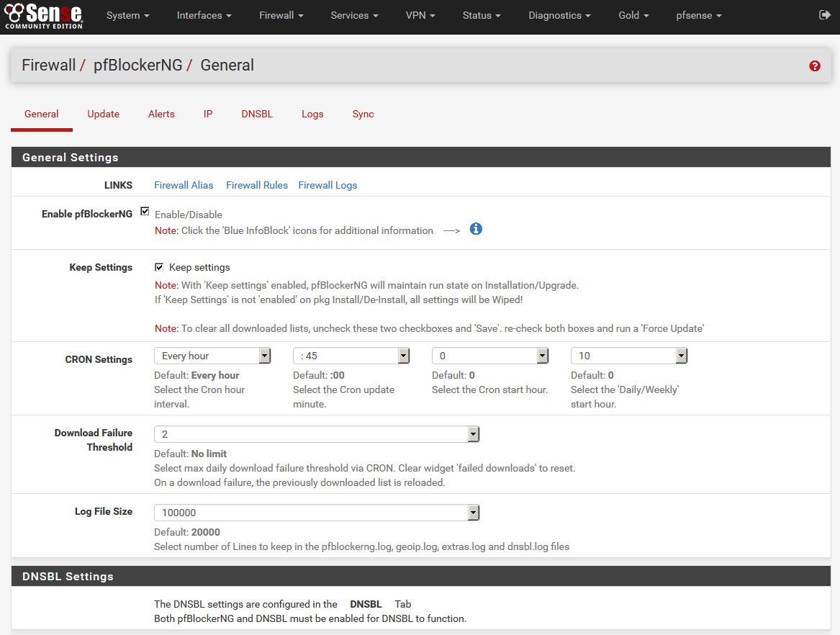Toggle the Keep settings checkbox
Screen dimensions: 840x635
(x=159, y=267)
